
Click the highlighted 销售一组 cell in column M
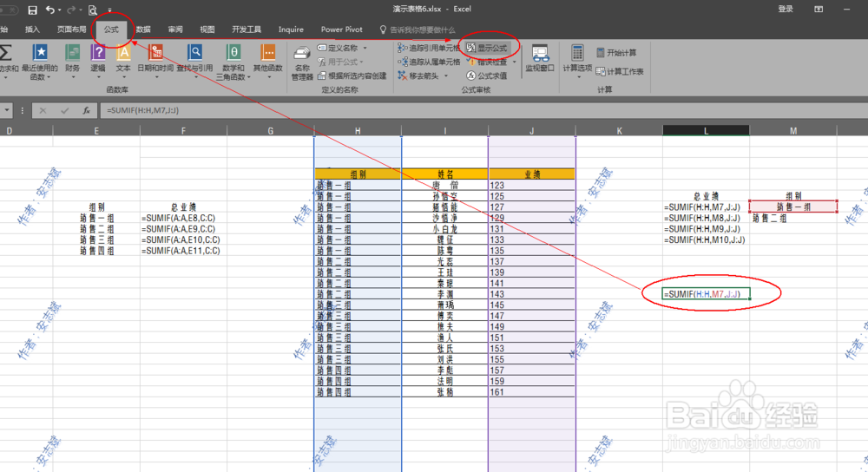(x=792, y=207)
